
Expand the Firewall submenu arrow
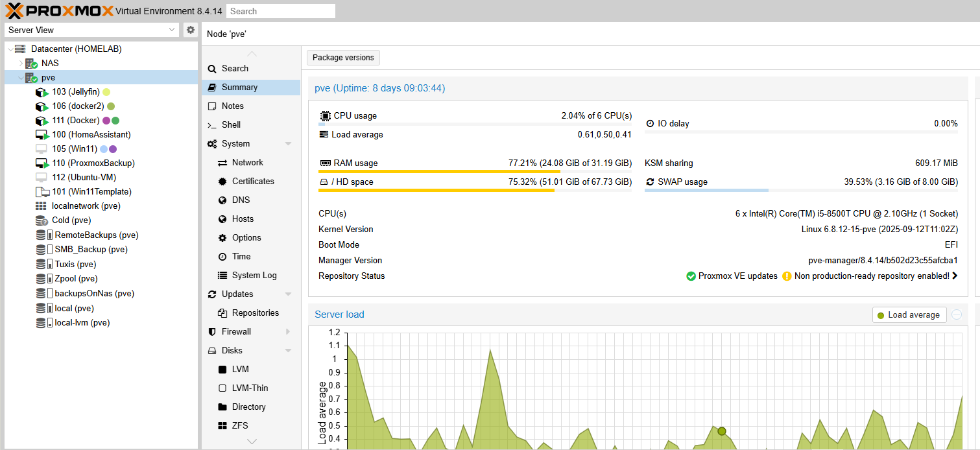(x=289, y=331)
